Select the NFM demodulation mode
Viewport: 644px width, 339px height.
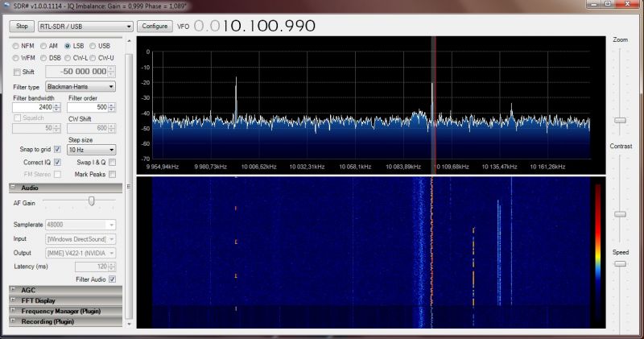[x=15, y=46]
